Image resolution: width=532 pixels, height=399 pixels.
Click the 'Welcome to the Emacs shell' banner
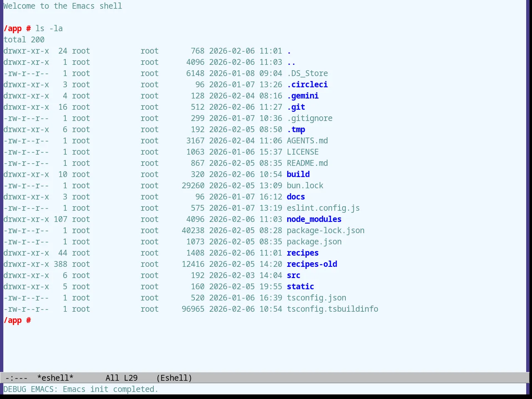tap(63, 6)
